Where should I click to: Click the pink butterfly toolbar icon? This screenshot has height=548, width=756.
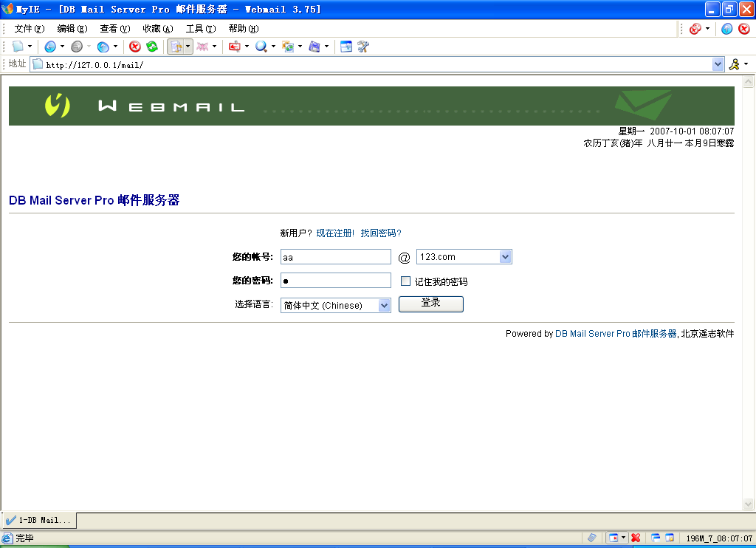click(202, 47)
